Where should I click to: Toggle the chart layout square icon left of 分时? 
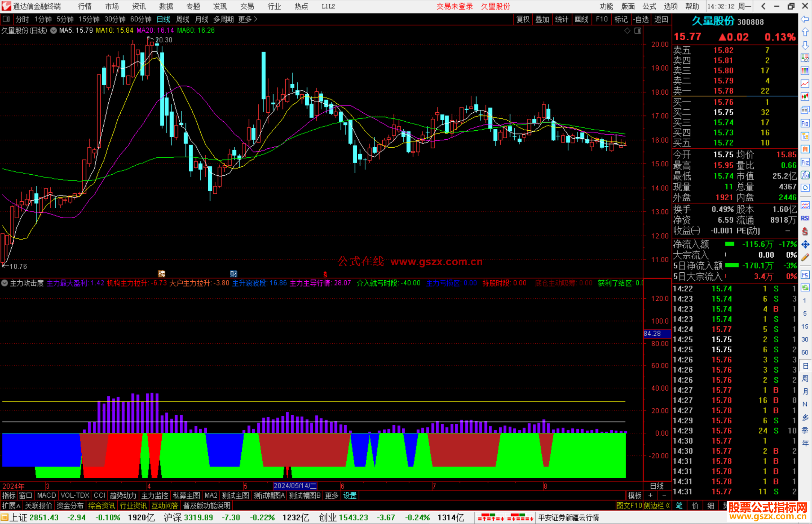point(6,19)
